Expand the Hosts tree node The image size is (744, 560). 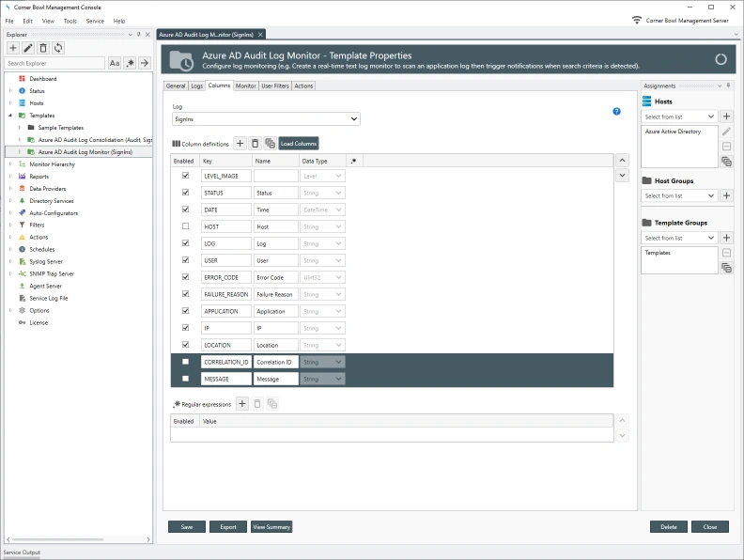pyautogui.click(x=10, y=103)
